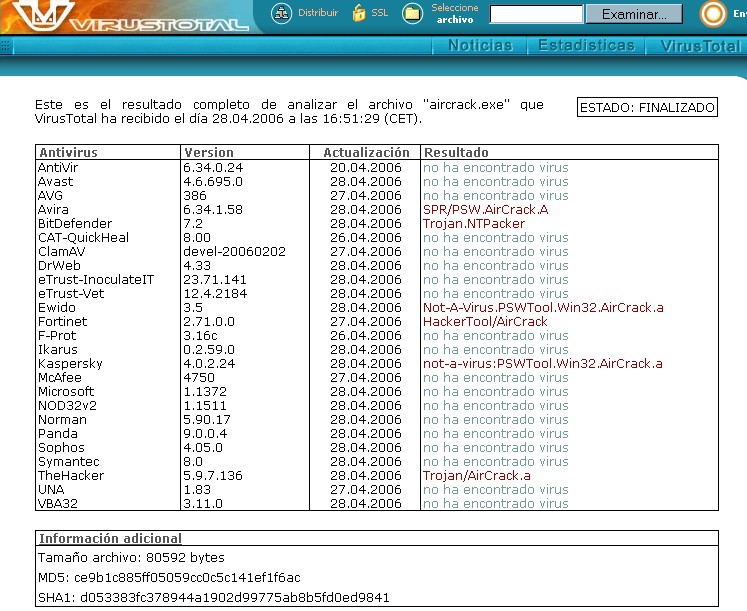This screenshot has height=611, width=747.
Task: Click the VirusTotal logo
Action: click(x=130, y=17)
